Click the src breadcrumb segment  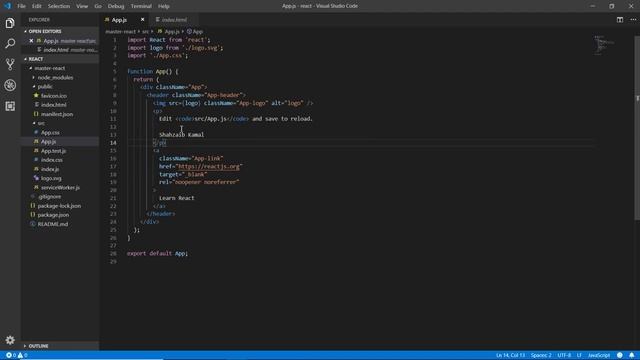(145, 31)
